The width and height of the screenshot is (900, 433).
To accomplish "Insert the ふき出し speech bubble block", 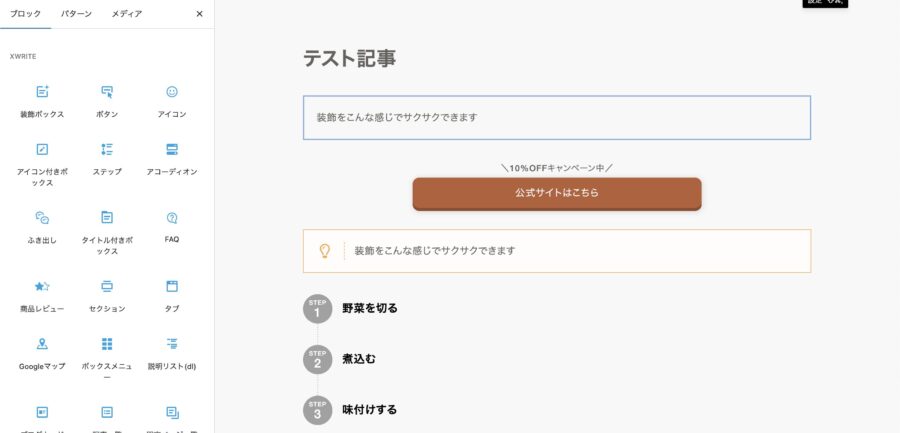I will click(x=42, y=227).
